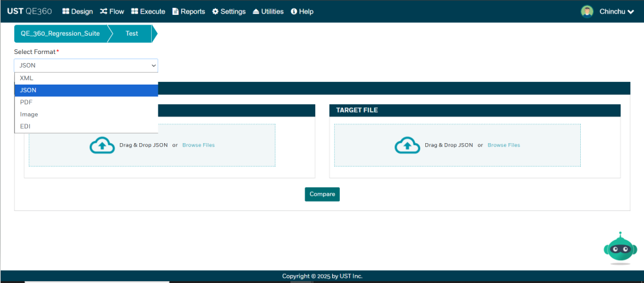Open the Reports menu
This screenshot has height=283, width=644.
pyautogui.click(x=188, y=11)
